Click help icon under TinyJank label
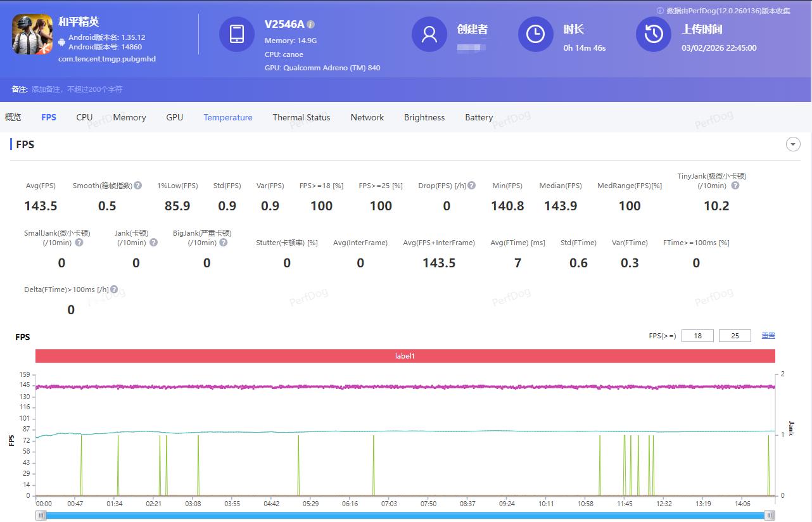 tap(735, 186)
